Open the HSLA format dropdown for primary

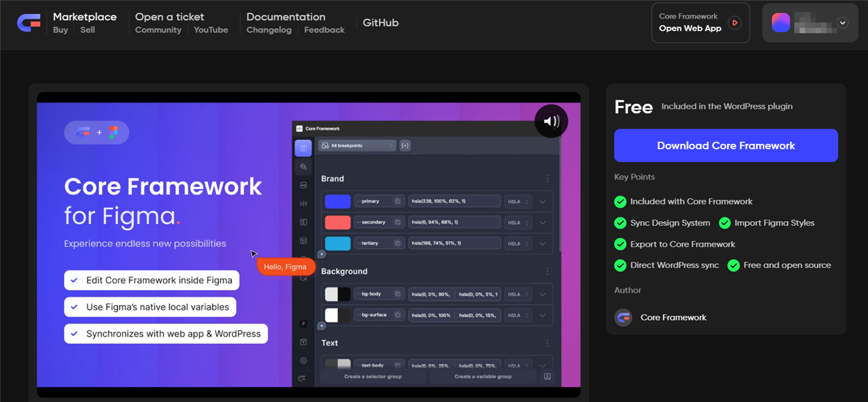(518, 201)
